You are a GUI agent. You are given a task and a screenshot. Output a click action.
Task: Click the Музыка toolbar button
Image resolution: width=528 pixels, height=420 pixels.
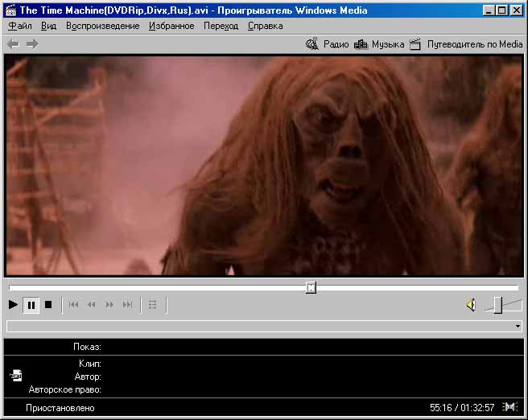point(379,44)
